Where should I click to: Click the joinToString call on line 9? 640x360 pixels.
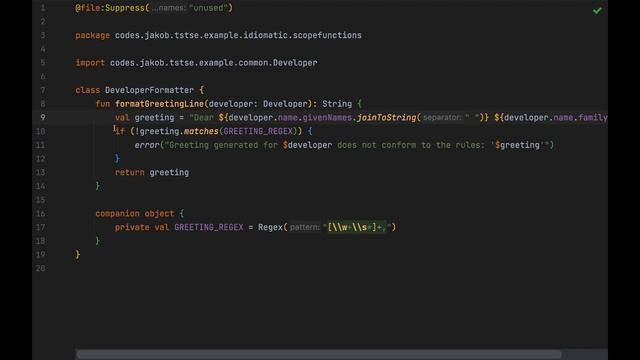point(386,118)
